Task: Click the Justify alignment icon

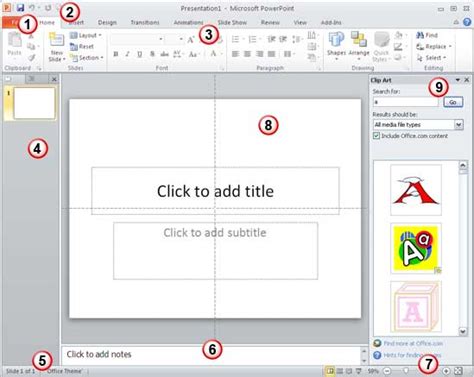Action: click(272, 54)
